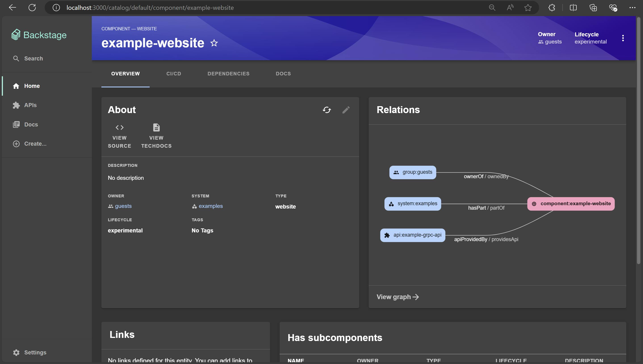Image resolution: width=643 pixels, height=364 pixels.
Task: Click the experimental lifecycle value in About
Action: point(125,230)
